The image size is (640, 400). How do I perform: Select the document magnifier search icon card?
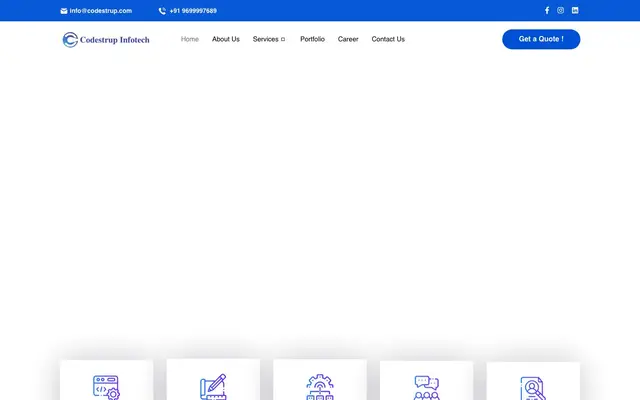tap(533, 381)
